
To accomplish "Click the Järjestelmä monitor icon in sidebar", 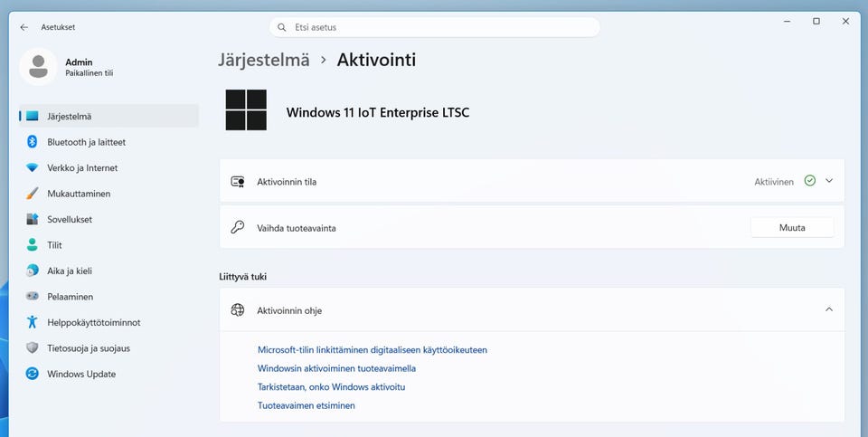I will [x=33, y=117].
